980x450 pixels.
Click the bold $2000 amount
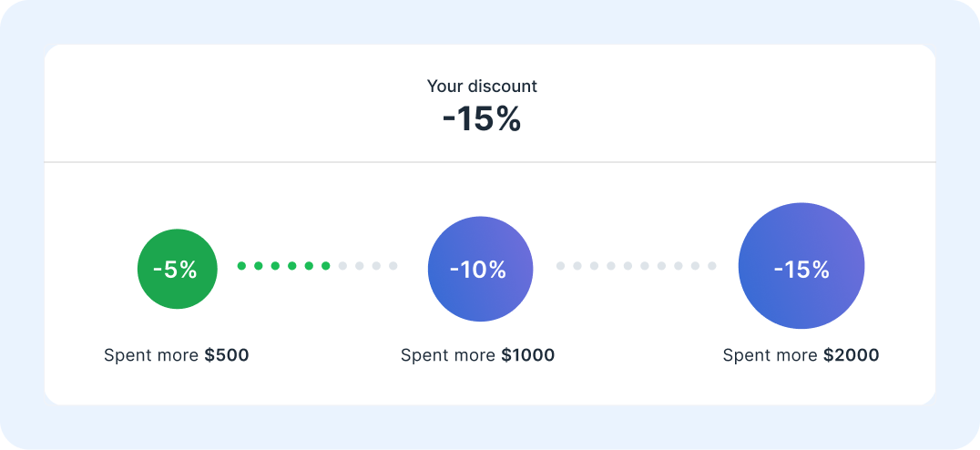coord(851,355)
